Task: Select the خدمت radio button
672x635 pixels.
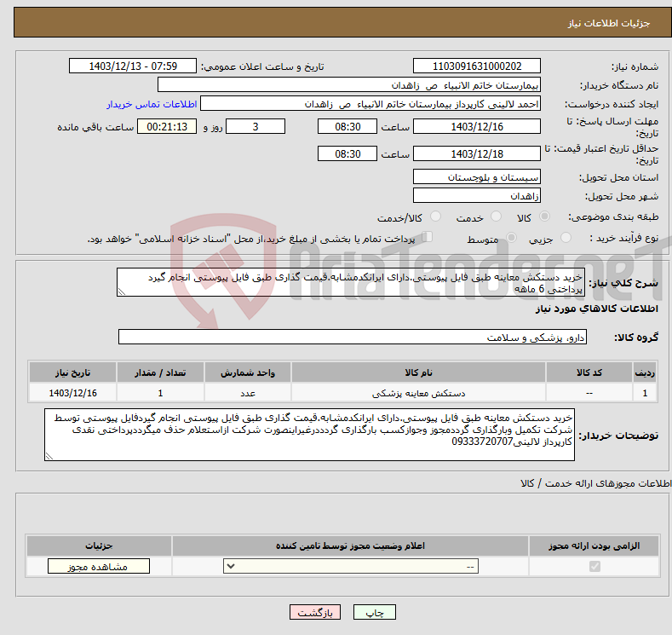Action: 496,216
